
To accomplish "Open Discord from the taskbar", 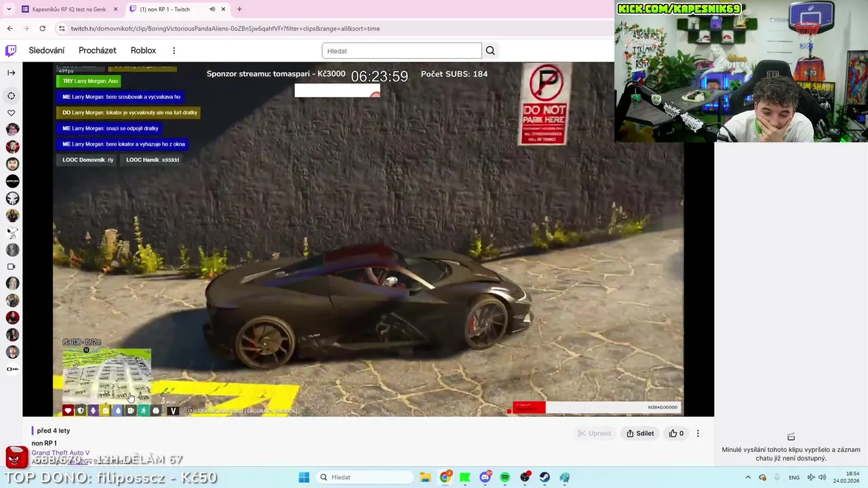I will coord(485,477).
